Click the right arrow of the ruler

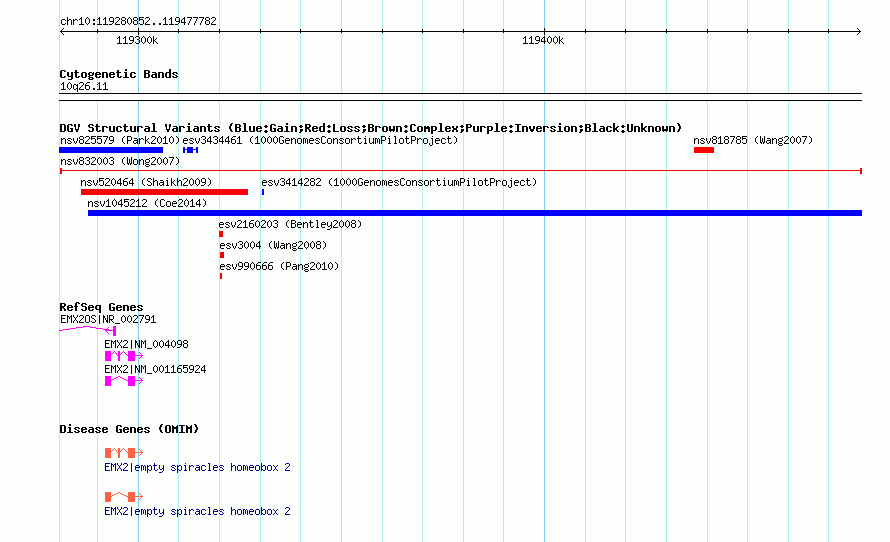click(x=859, y=31)
